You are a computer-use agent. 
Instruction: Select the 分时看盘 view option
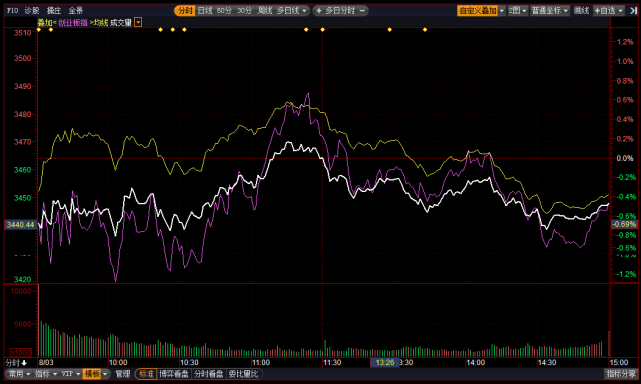click(x=209, y=374)
